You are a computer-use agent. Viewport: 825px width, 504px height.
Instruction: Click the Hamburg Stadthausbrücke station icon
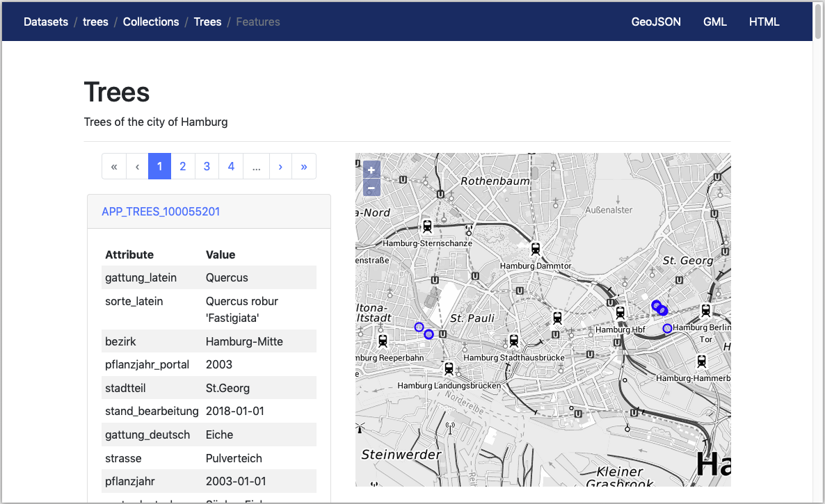coord(514,341)
